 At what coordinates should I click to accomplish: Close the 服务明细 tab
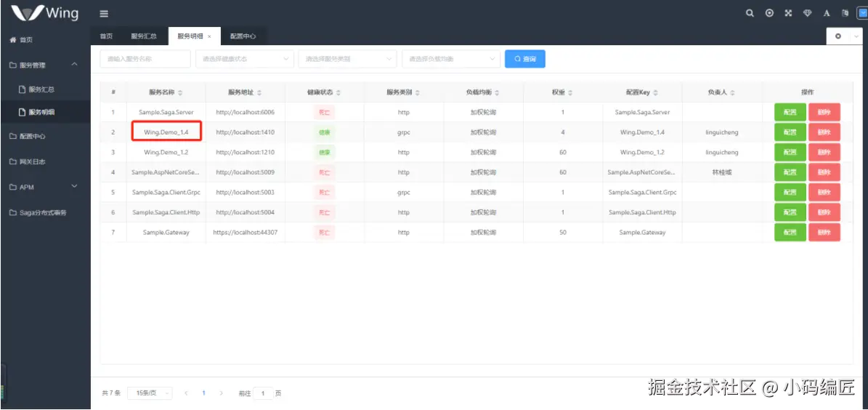coord(209,36)
